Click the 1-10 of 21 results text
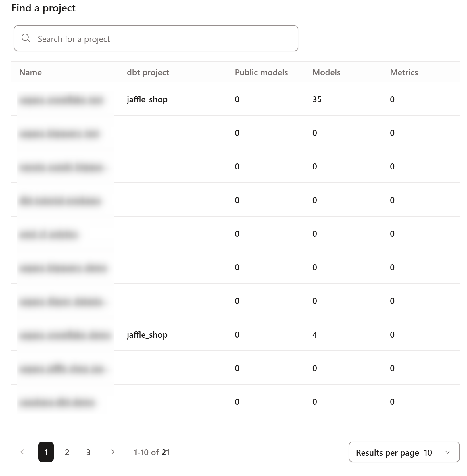This screenshot has width=467, height=476. 151,452
